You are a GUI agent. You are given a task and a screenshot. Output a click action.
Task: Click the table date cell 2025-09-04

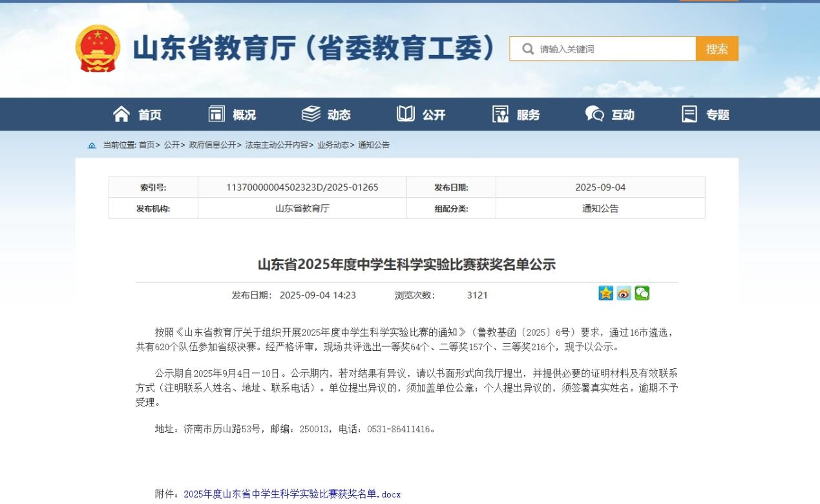(x=600, y=187)
